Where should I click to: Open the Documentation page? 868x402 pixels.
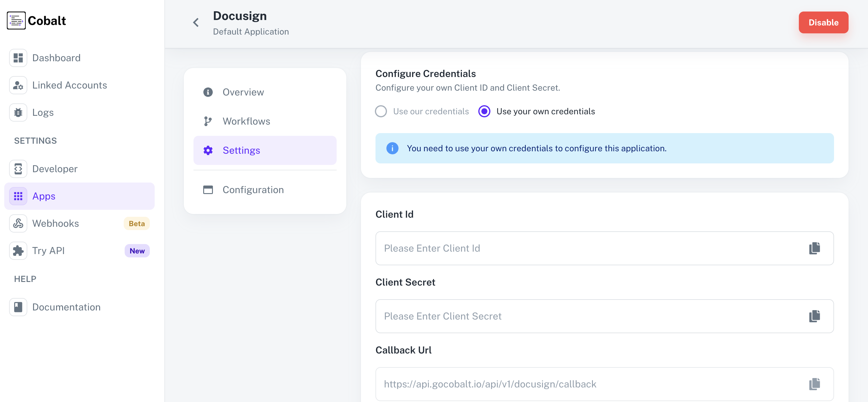[66, 307]
